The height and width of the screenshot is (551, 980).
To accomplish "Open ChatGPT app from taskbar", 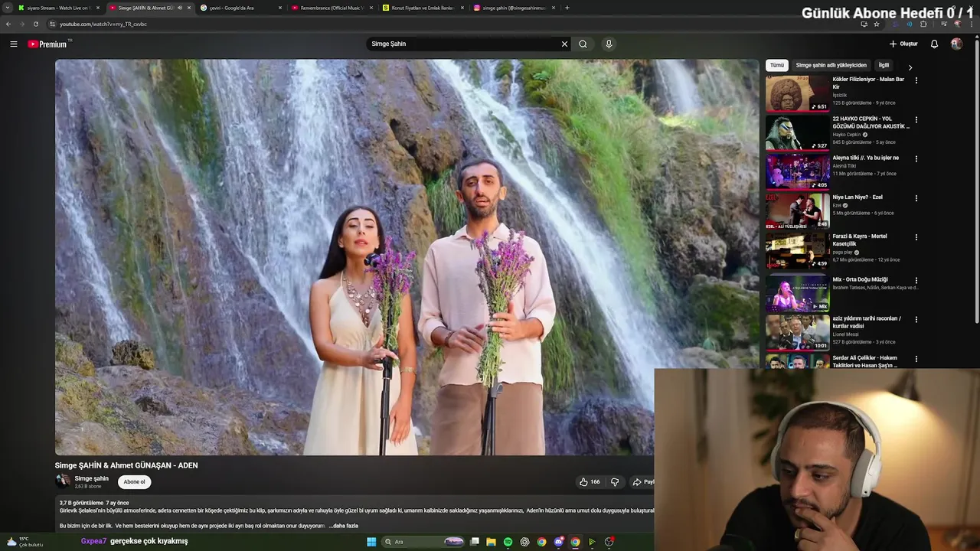I will tap(524, 542).
